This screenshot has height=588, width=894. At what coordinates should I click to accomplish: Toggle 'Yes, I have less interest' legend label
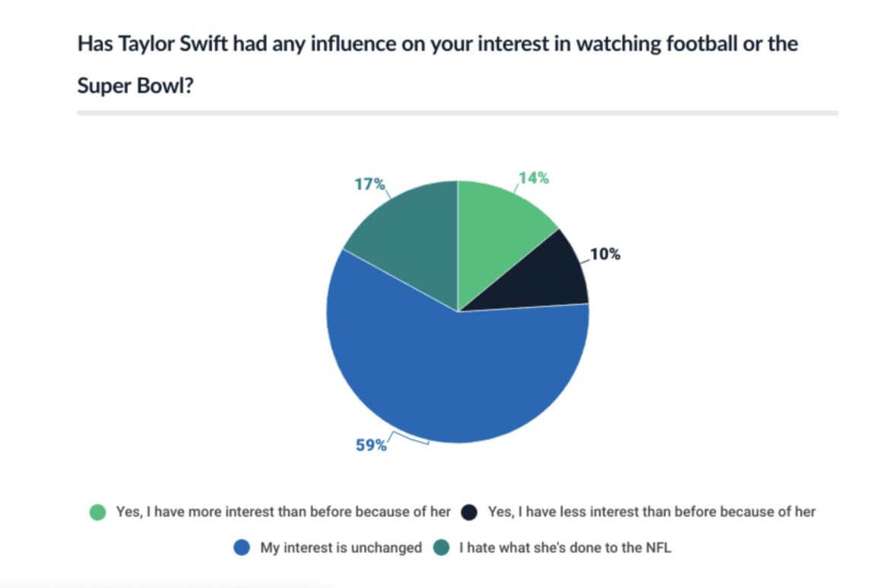(x=651, y=512)
